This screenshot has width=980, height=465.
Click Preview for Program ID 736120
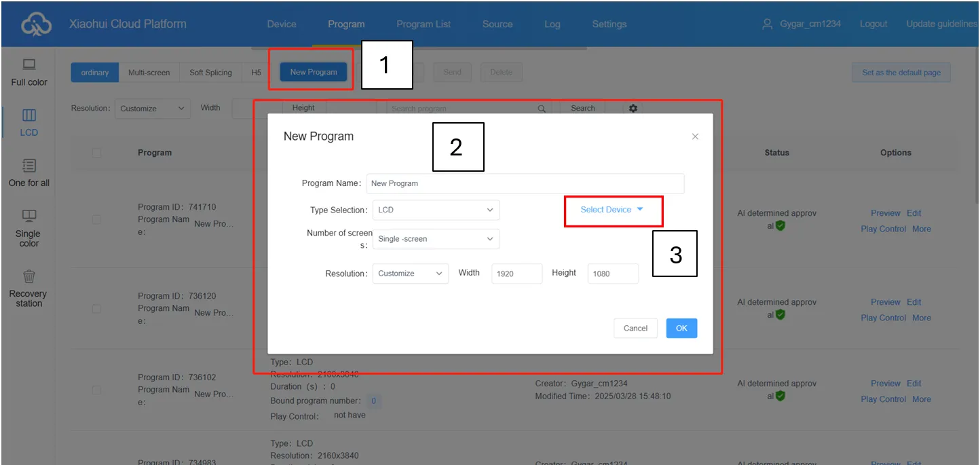(x=886, y=302)
